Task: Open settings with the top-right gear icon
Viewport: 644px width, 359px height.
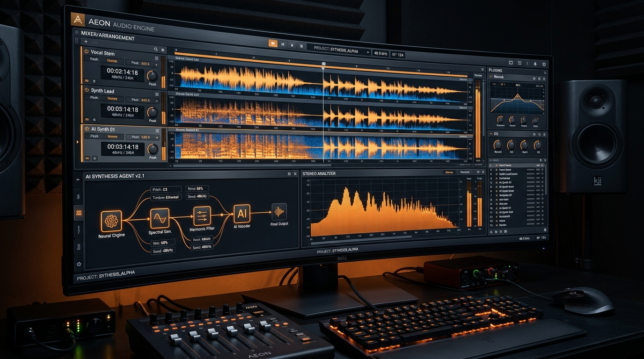Action: [544, 64]
